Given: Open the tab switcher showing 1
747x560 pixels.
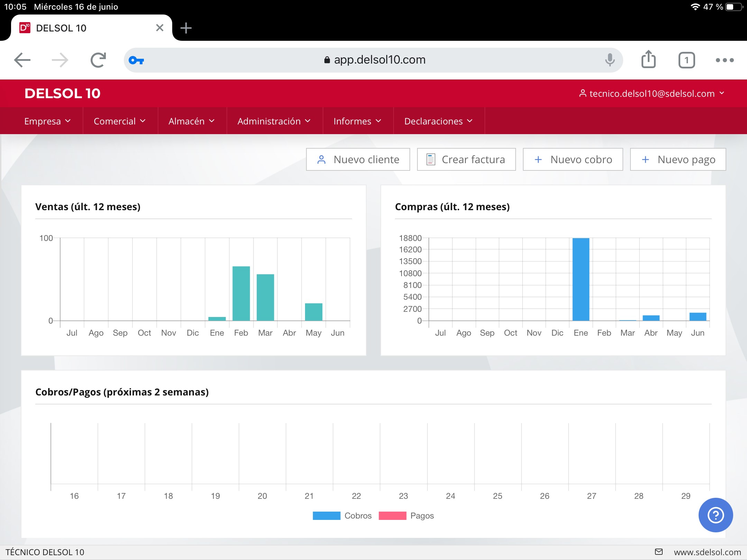Looking at the screenshot, I should [686, 60].
